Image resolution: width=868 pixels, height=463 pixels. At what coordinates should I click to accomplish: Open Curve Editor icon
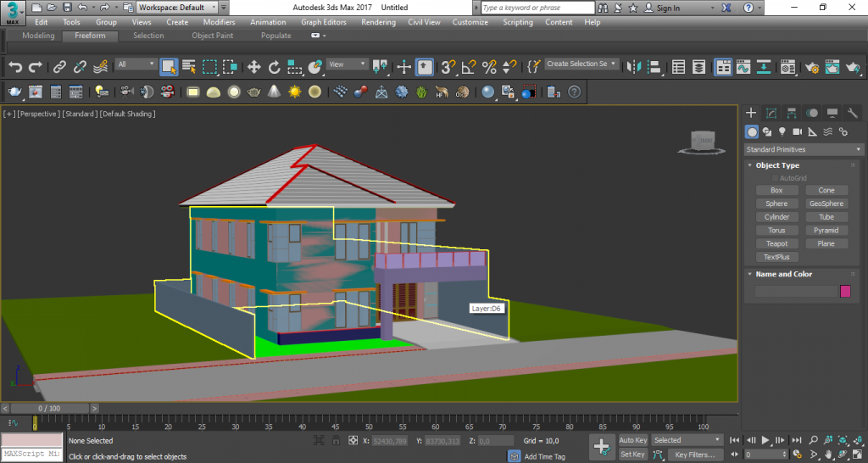pyautogui.click(x=743, y=67)
